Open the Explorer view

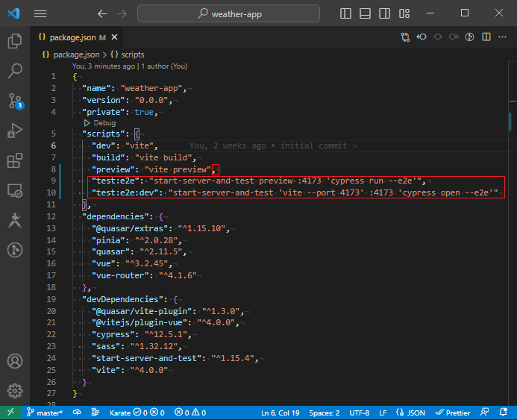click(15, 41)
